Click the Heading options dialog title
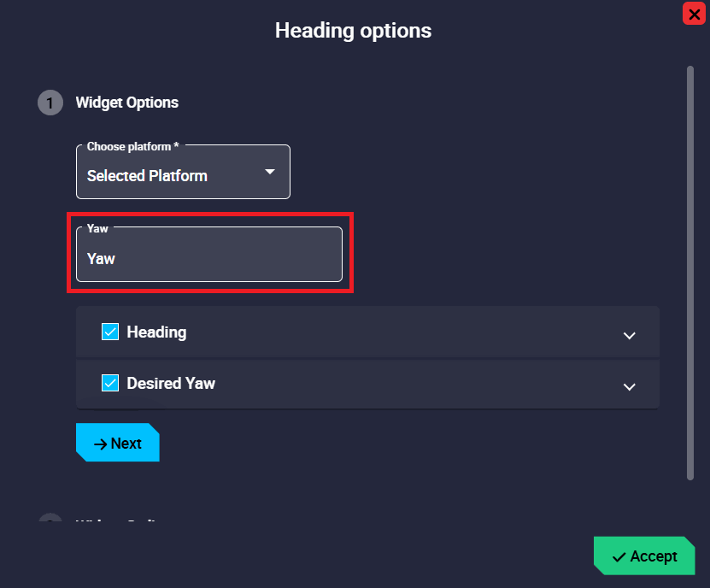The height and width of the screenshot is (588, 710). (x=353, y=31)
